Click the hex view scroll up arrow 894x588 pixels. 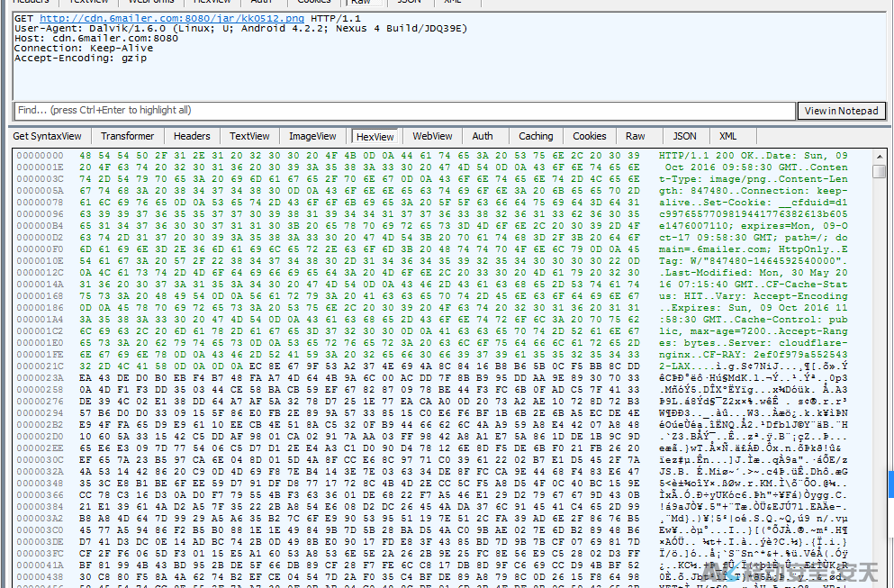click(x=880, y=157)
